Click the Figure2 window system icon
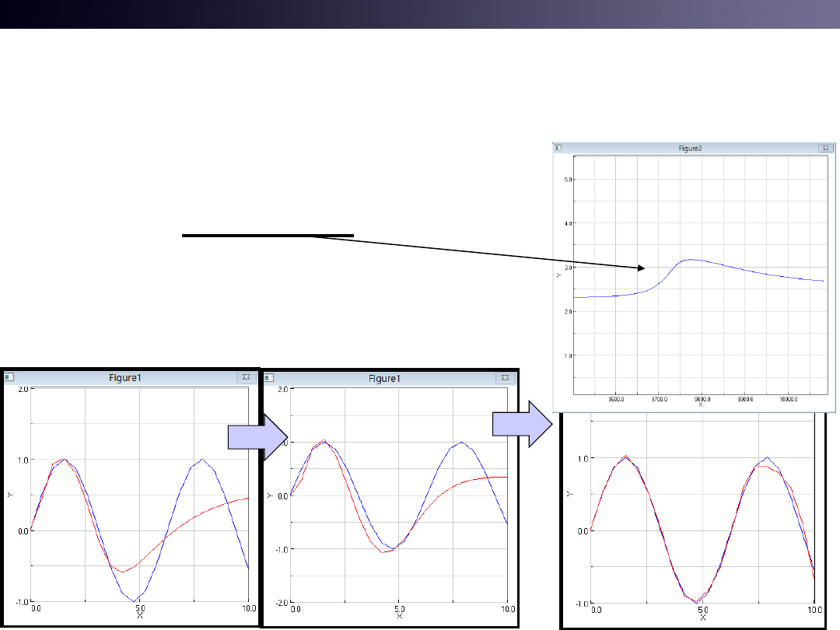Viewport: 840px width, 630px height. 558,148
